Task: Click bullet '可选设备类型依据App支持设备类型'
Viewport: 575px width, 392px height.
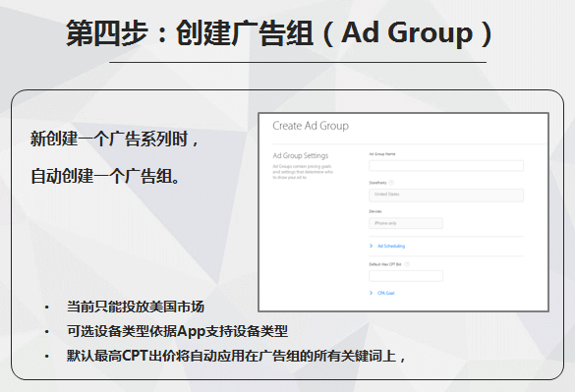Action: [x=177, y=331]
